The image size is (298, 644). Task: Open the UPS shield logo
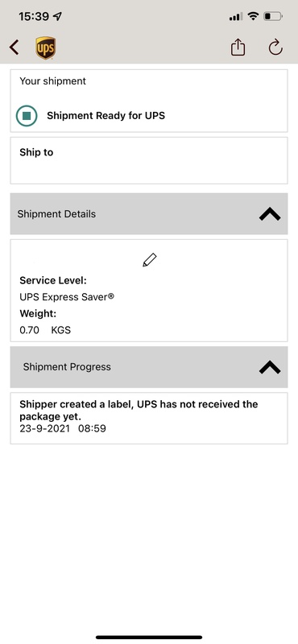tap(46, 47)
